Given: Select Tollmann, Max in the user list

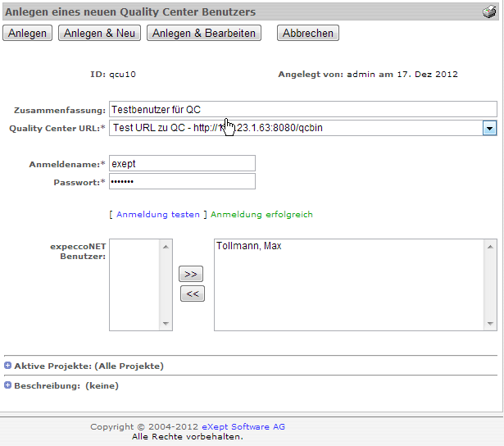Looking at the screenshot, I should pos(248,247).
